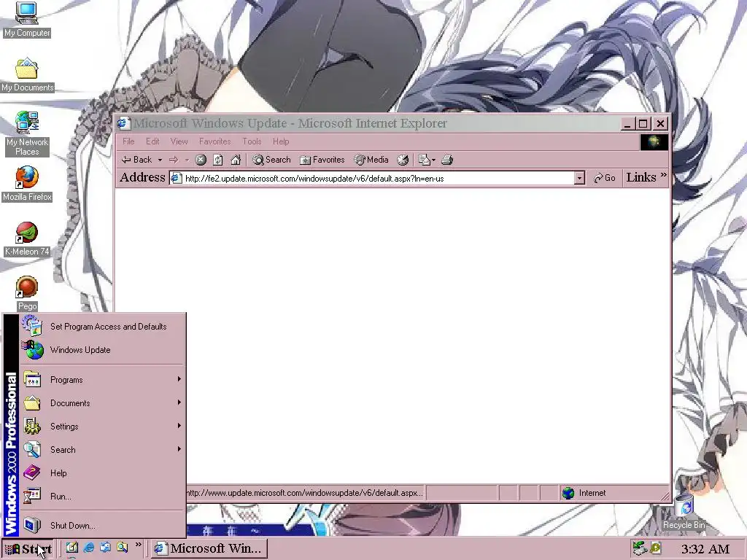Open the Help menu in Internet Explorer
The width and height of the screenshot is (747, 560).
(281, 141)
